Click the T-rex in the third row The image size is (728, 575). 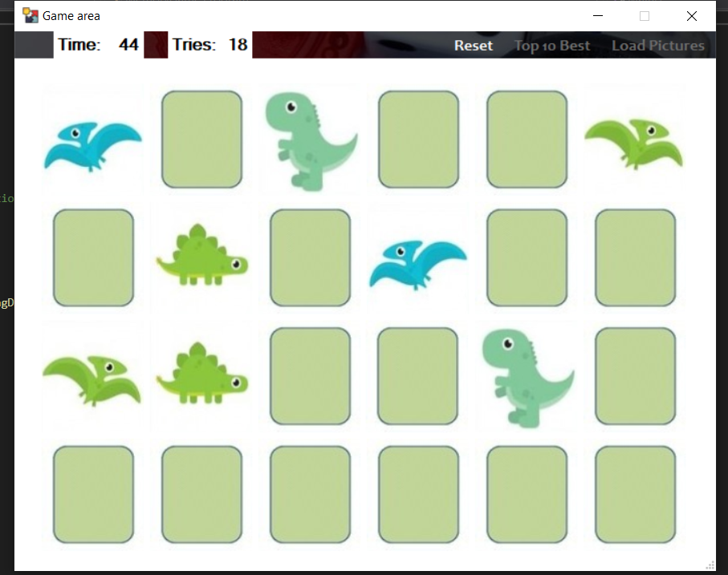[526, 377]
